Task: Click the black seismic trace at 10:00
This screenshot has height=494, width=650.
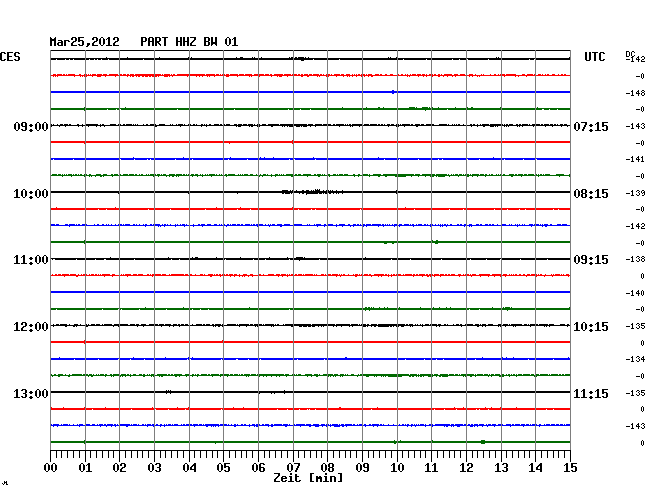Action: pos(310,191)
